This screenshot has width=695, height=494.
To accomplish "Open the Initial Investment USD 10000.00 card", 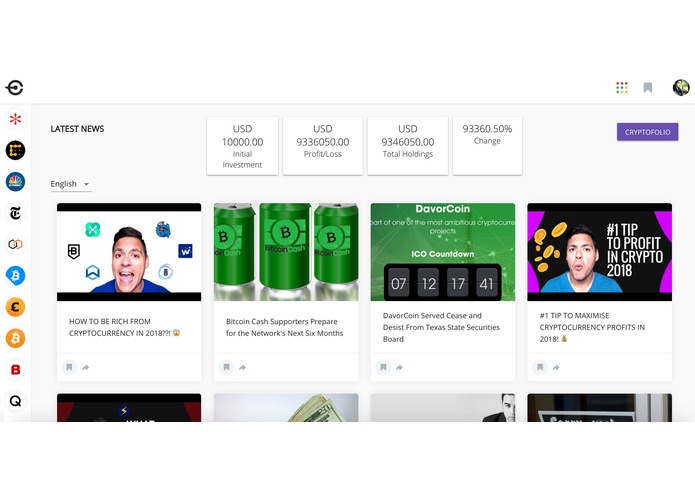I will click(242, 146).
